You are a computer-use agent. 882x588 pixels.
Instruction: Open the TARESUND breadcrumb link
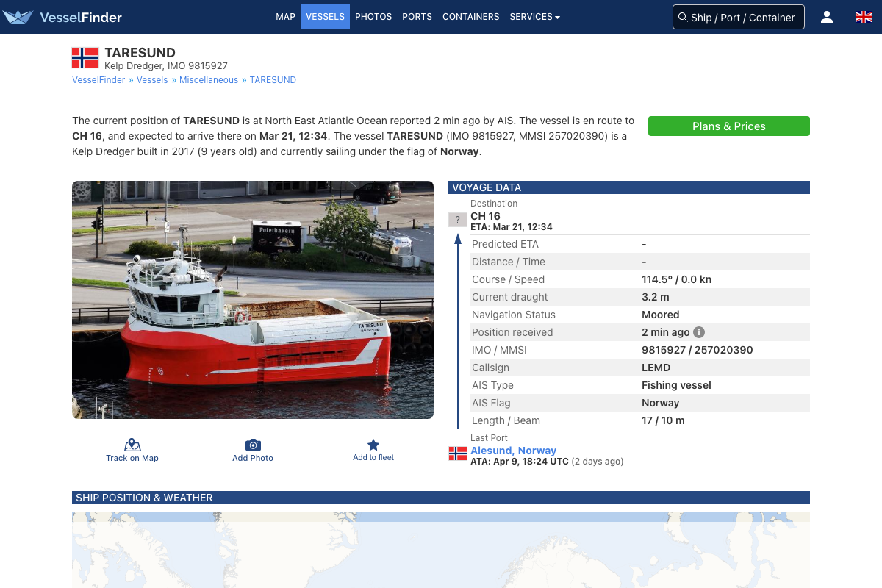point(273,80)
